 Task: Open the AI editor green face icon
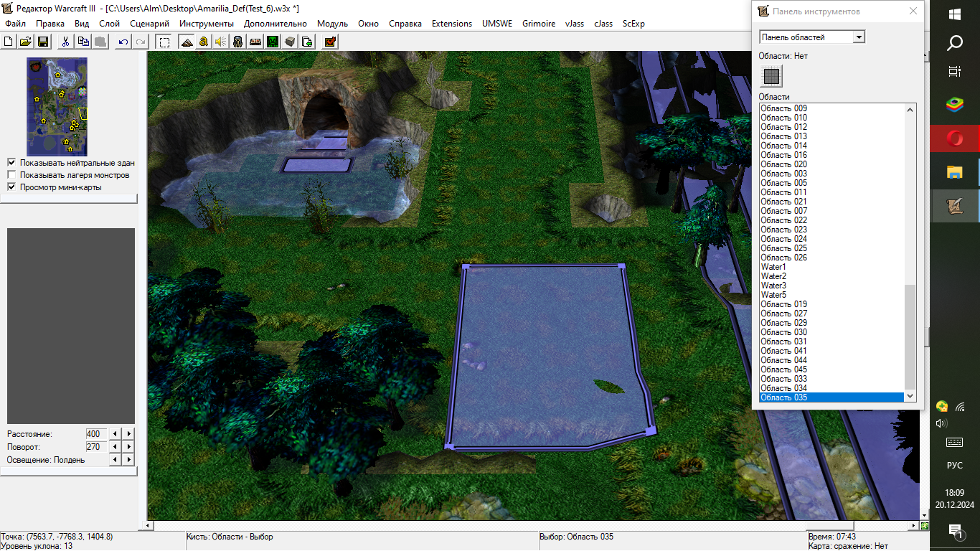coord(273,42)
